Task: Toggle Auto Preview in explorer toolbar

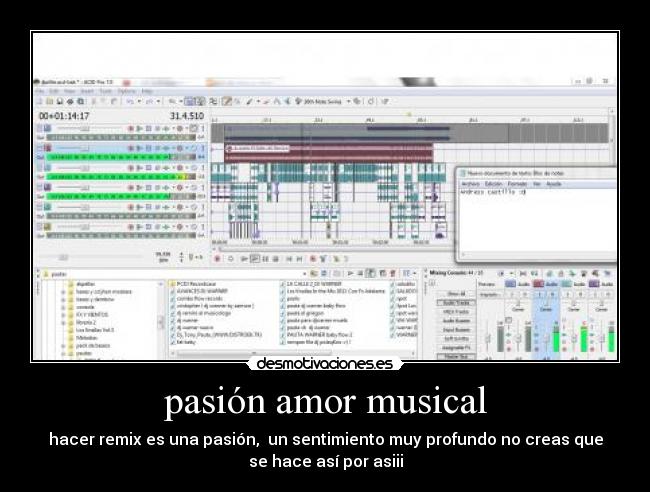Action: tap(371, 274)
